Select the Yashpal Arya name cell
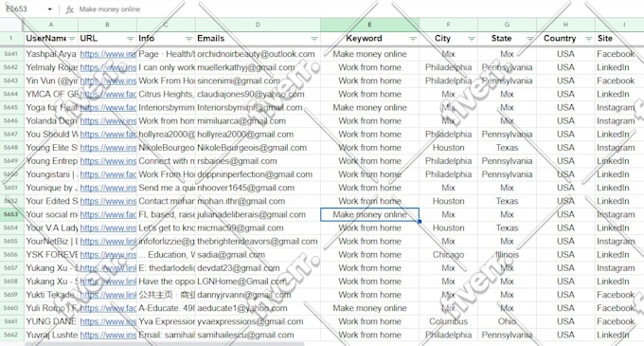The width and height of the screenshot is (644, 346). pos(51,54)
